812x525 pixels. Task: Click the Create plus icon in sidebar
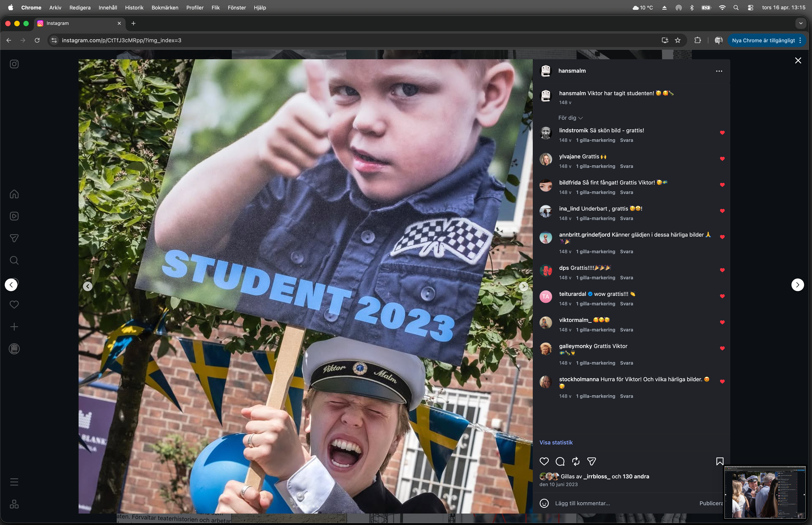(x=14, y=327)
